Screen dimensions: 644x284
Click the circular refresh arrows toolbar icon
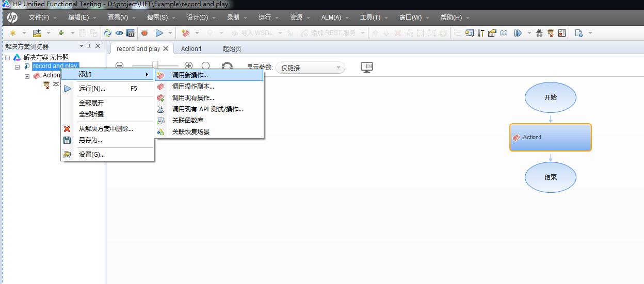[x=108, y=33]
